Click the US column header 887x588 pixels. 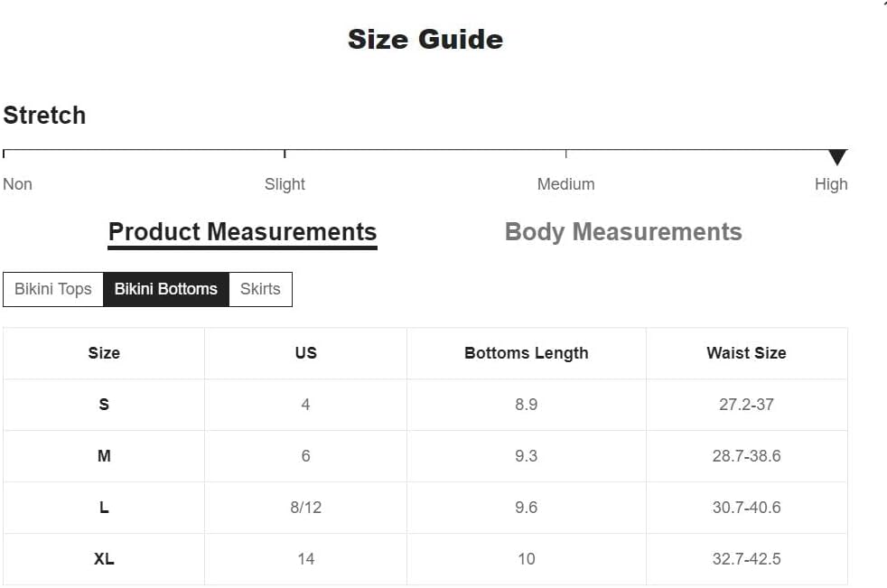pos(305,353)
